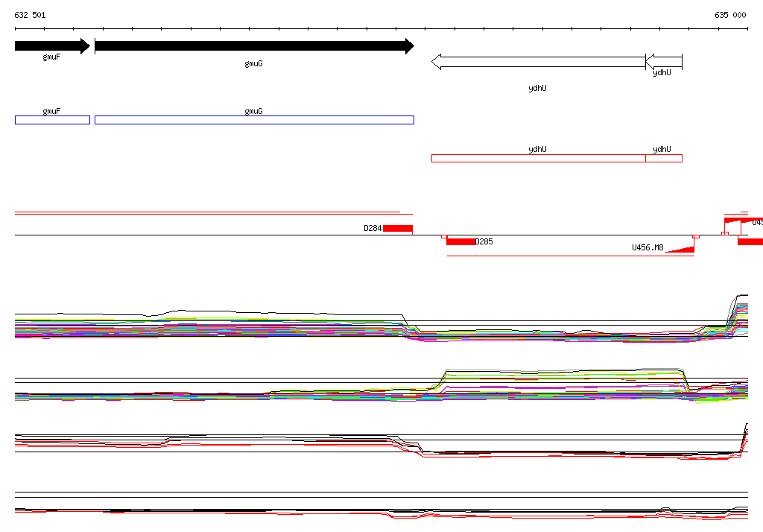Click the black gmuF gene arrow
Viewport: 763px width, 532px height.
coord(53,46)
